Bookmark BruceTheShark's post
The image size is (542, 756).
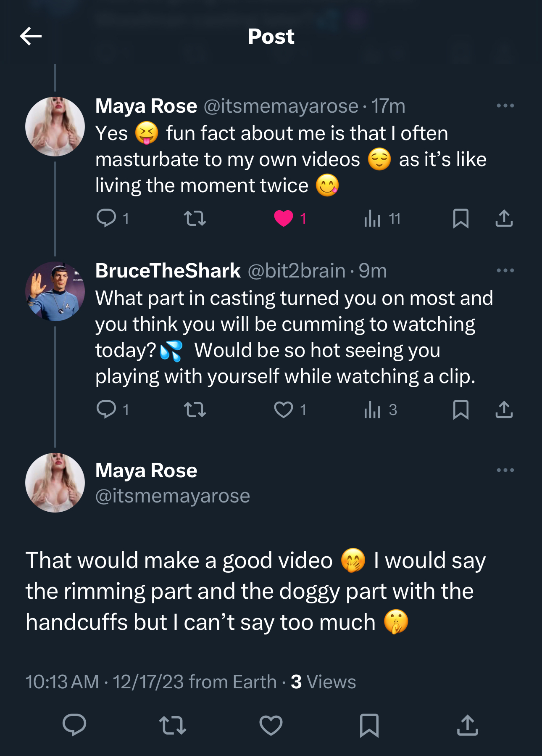point(460,409)
